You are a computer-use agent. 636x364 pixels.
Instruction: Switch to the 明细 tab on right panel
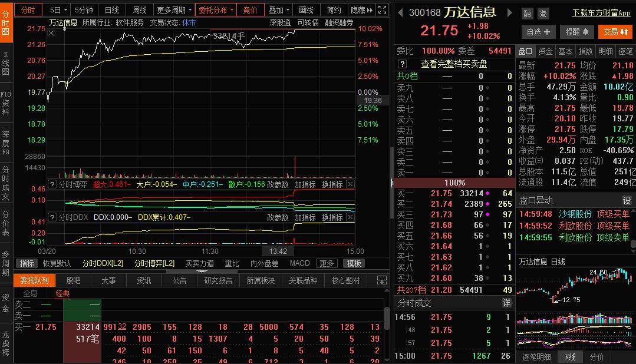[x=605, y=51]
